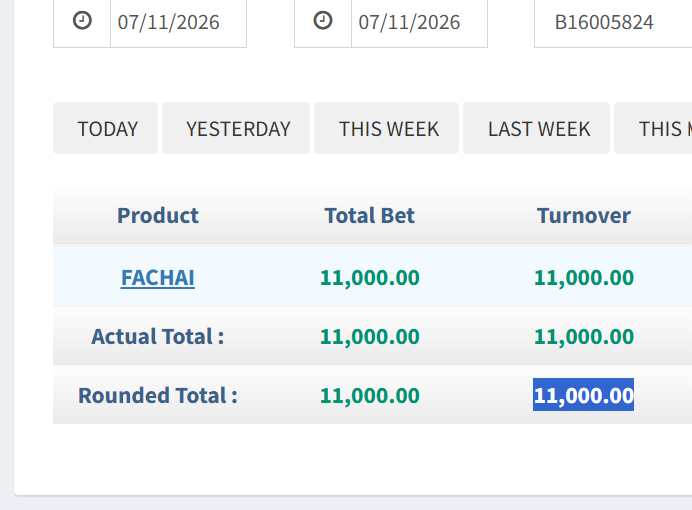
Task: Click FACHAI row Total Bet value
Action: (370, 278)
